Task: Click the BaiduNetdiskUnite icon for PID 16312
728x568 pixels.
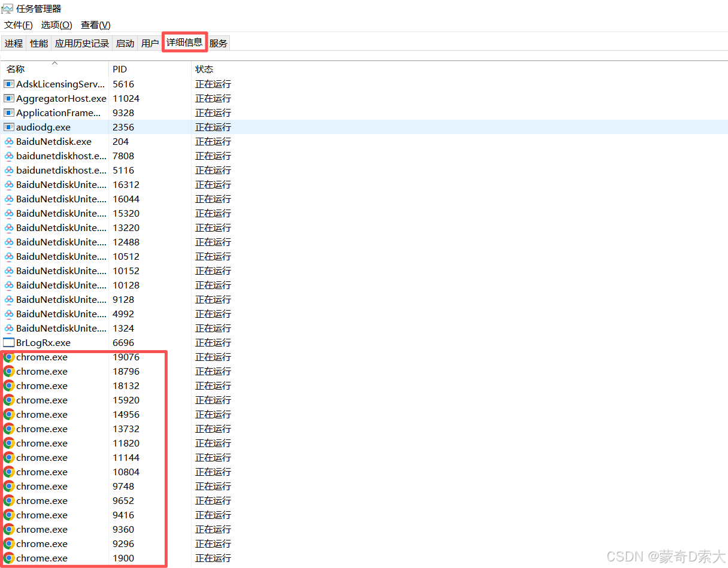Action: click(x=9, y=184)
